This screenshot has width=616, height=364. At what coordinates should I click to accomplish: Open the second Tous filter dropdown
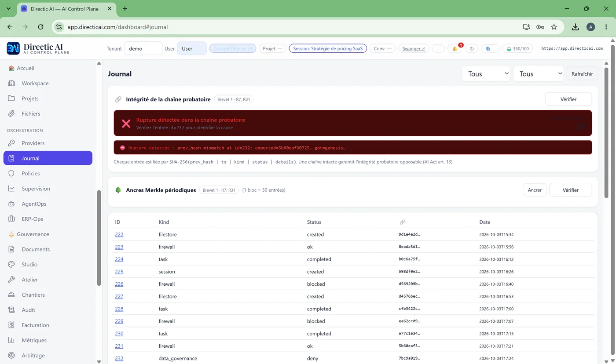point(538,74)
